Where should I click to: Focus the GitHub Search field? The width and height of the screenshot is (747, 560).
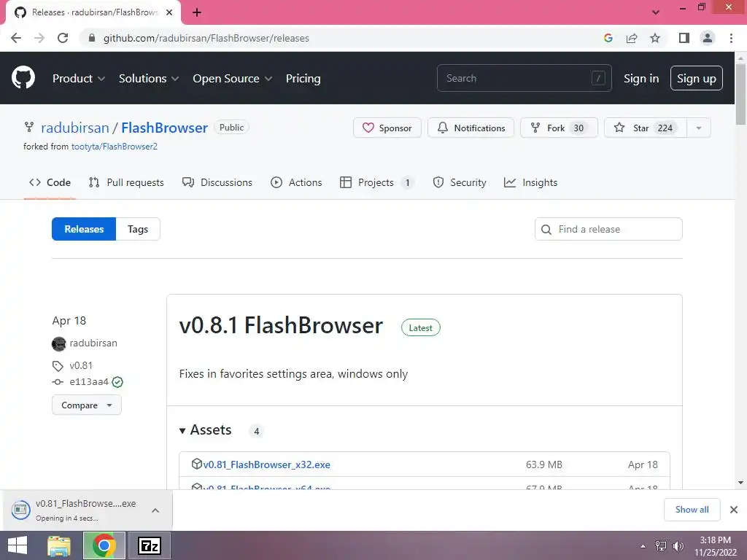pos(524,79)
